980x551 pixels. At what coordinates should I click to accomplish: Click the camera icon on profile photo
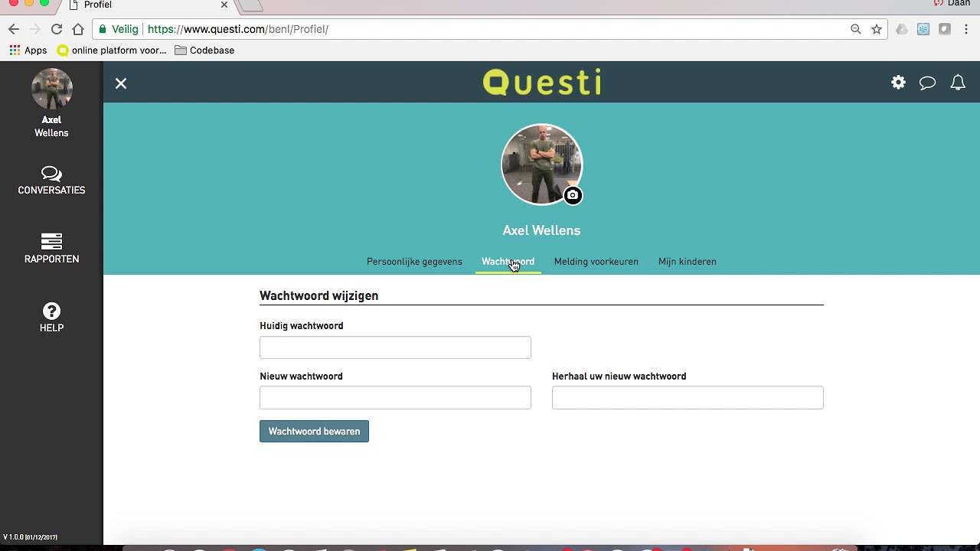click(x=573, y=195)
